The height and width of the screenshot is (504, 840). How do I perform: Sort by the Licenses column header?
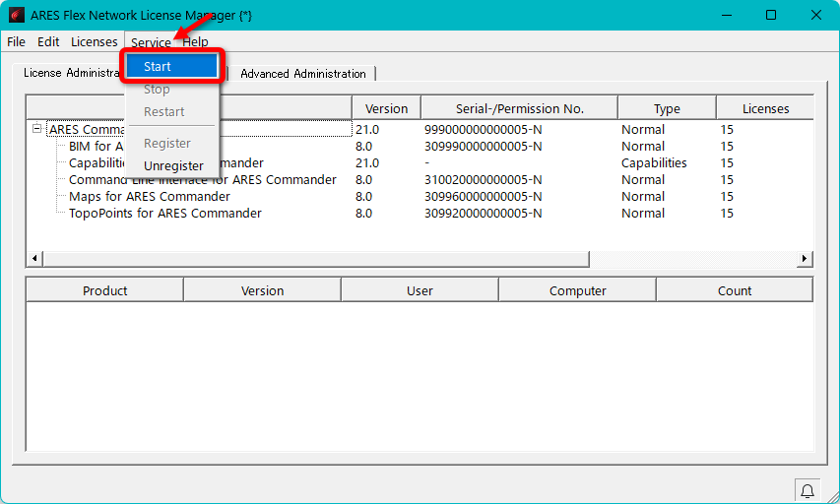(x=765, y=108)
